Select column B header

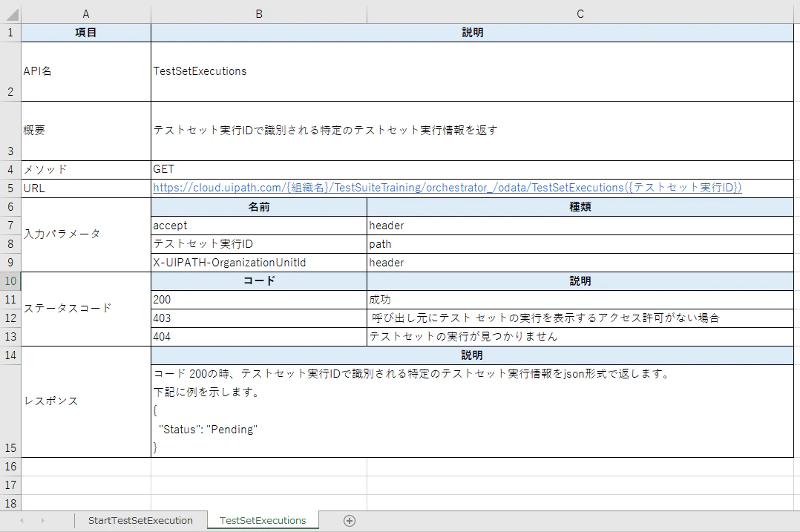[259, 14]
